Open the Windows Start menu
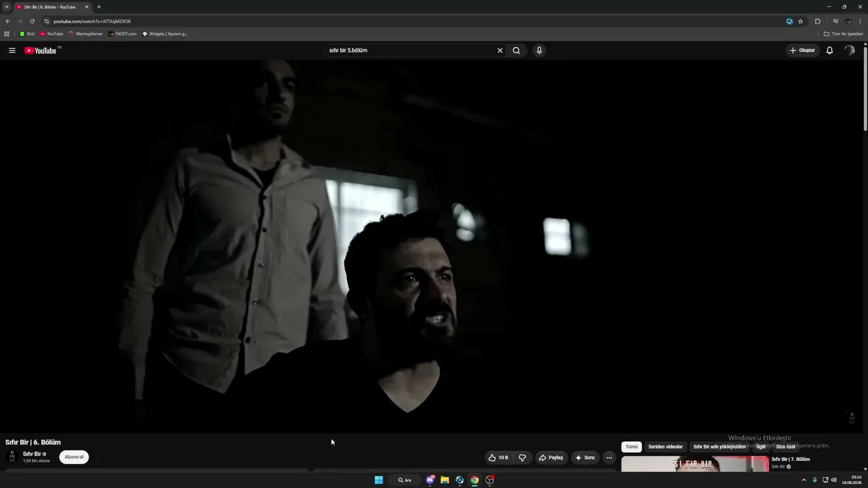 click(378, 480)
